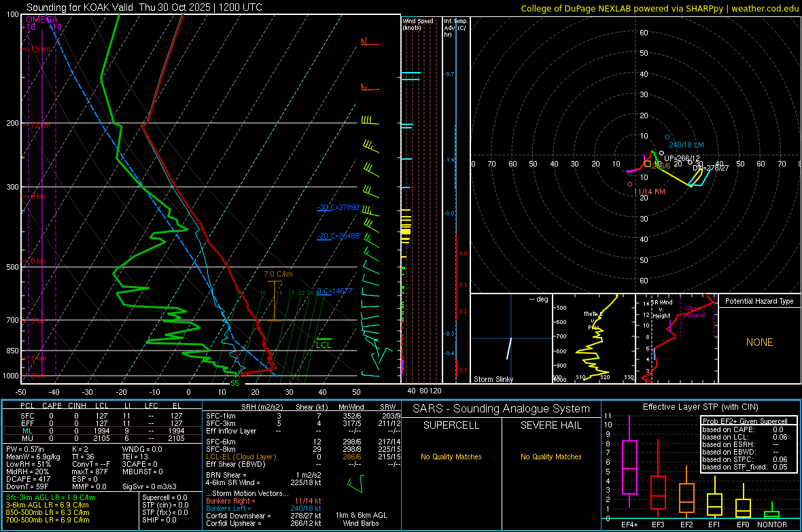
Task: Click the based on STPC: 0.06 line
Action: [745, 459]
